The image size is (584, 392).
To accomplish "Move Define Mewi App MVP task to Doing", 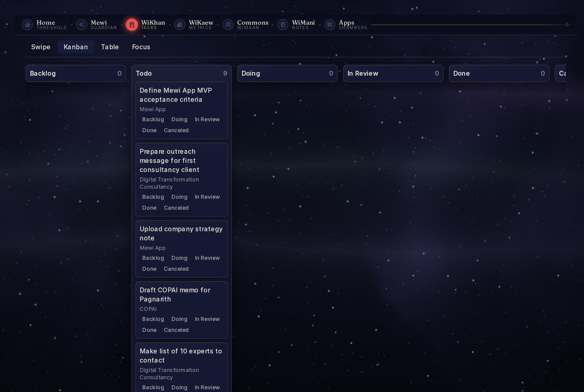I will (179, 119).
